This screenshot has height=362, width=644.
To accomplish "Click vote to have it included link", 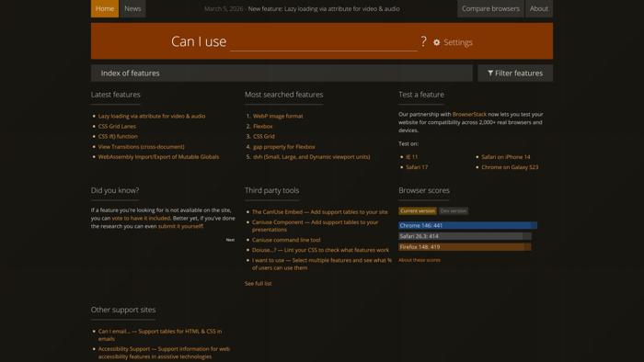I will [x=141, y=218].
